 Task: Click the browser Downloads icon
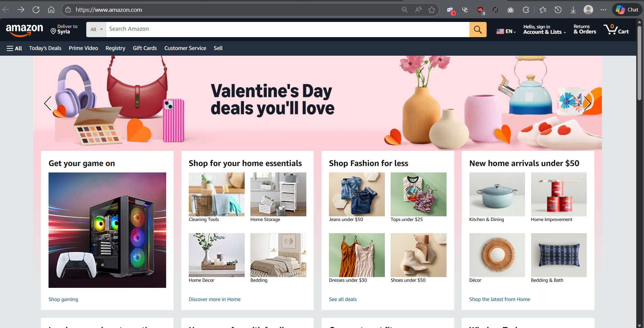click(x=573, y=10)
